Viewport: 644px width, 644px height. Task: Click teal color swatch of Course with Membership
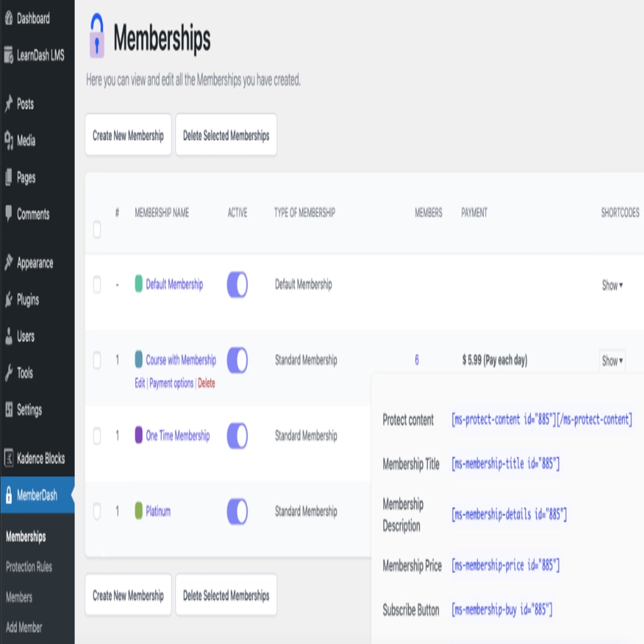click(139, 360)
